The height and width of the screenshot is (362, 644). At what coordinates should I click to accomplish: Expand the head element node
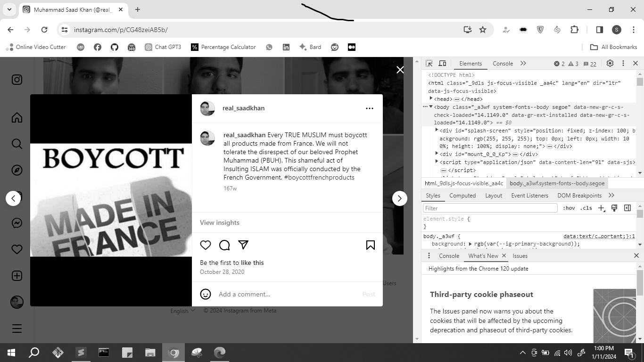pyautogui.click(x=431, y=99)
